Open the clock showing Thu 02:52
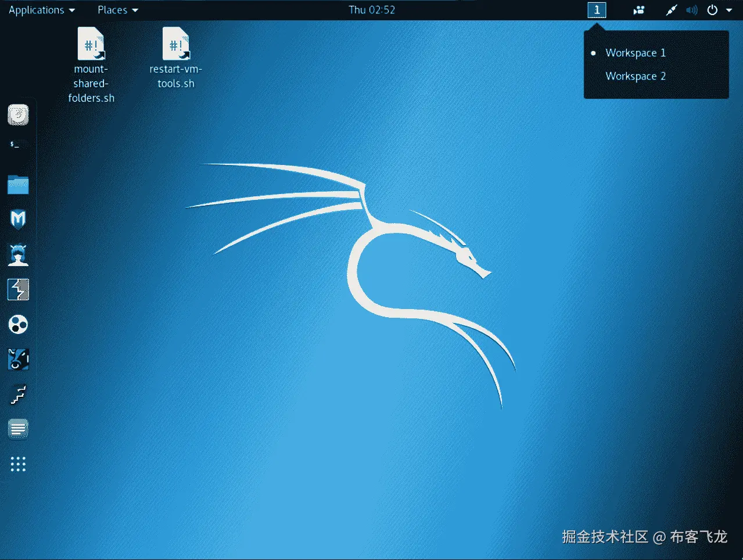Screen dimensions: 743x560 coord(372,10)
